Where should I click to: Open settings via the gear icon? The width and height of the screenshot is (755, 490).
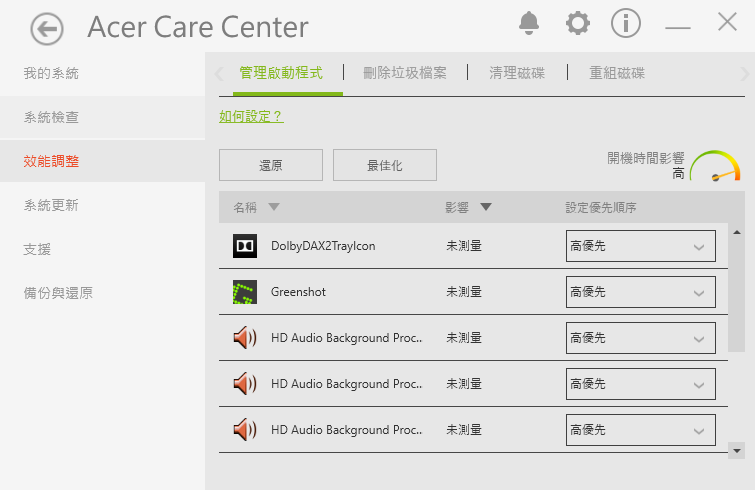coord(577,23)
